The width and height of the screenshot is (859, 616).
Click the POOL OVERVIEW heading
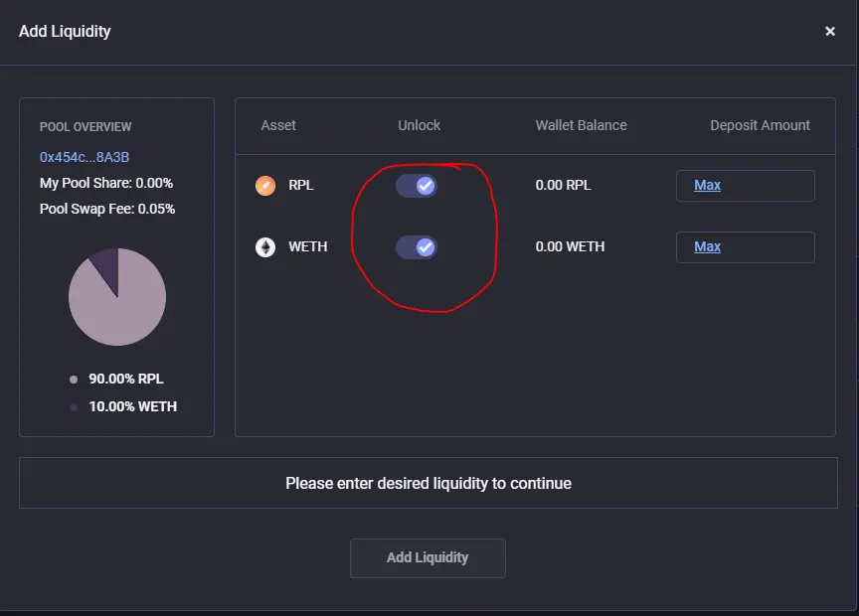(86, 127)
